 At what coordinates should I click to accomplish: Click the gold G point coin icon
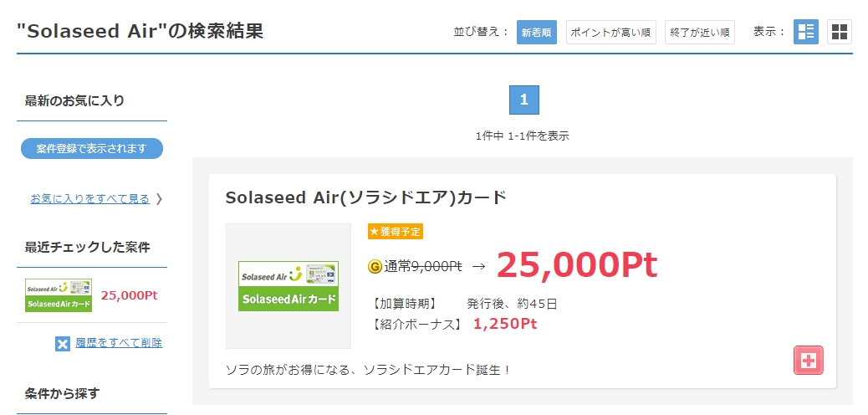pyautogui.click(x=375, y=267)
